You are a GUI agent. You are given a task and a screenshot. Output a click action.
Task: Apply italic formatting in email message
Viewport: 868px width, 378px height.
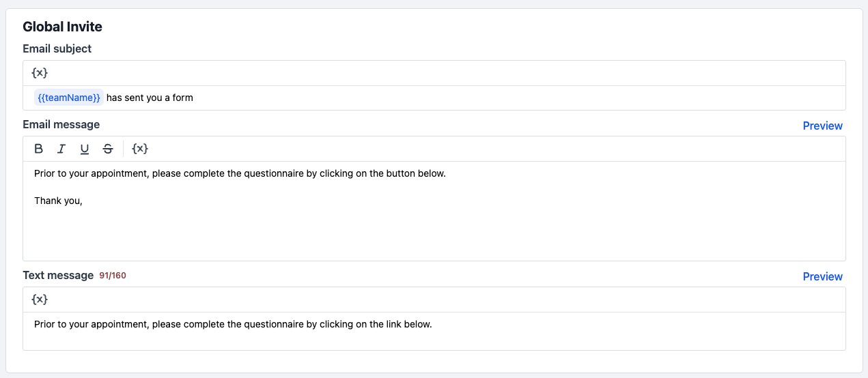[x=61, y=149]
